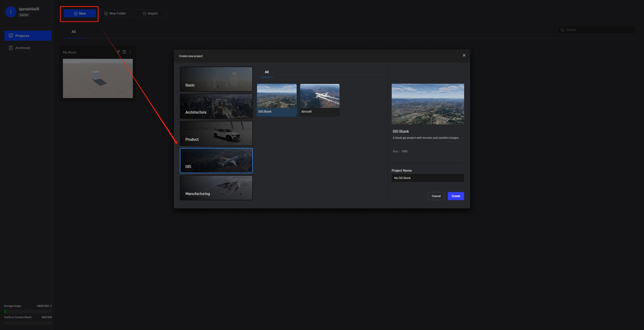Click the Starter plan badge
644x330 pixels.
(x=24, y=15)
